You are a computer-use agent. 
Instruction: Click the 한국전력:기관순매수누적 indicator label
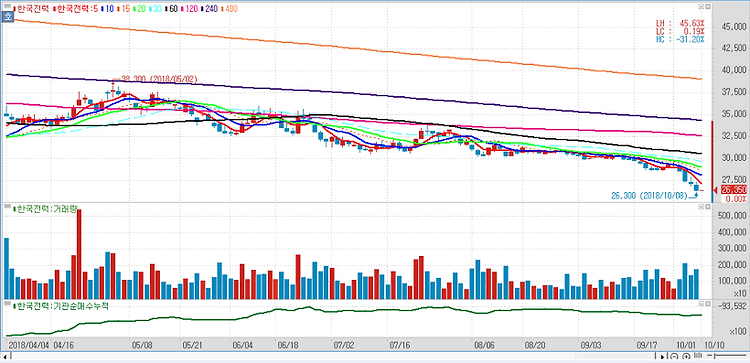coord(62,305)
